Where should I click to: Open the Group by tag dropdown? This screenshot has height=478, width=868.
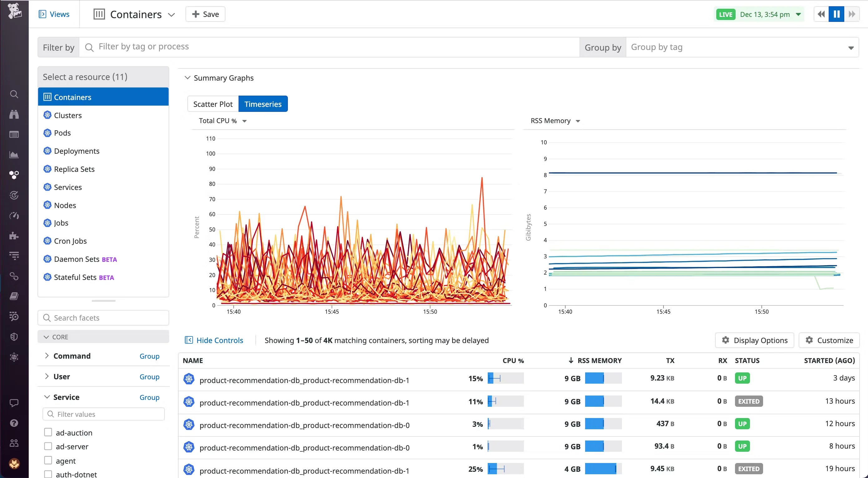click(741, 47)
